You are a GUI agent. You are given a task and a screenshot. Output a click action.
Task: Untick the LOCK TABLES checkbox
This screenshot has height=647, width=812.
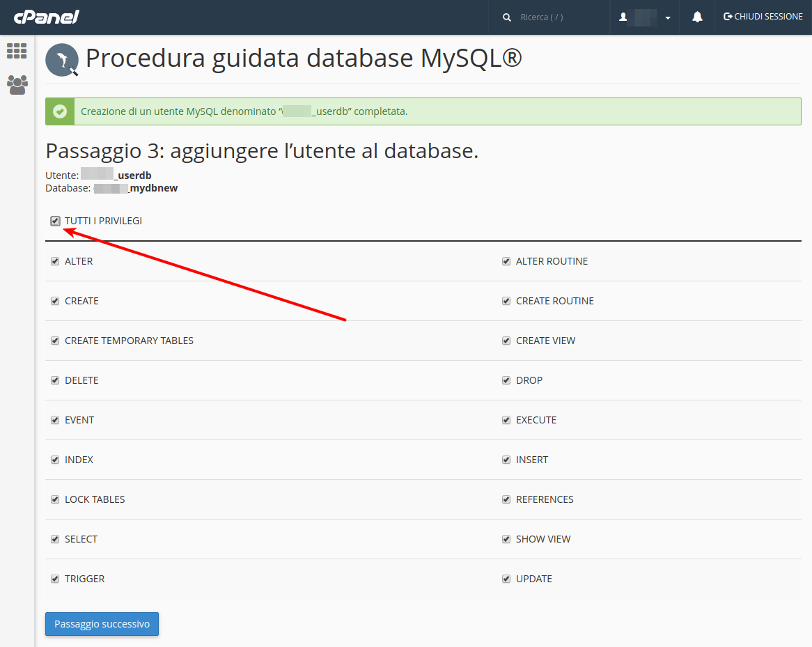point(55,499)
